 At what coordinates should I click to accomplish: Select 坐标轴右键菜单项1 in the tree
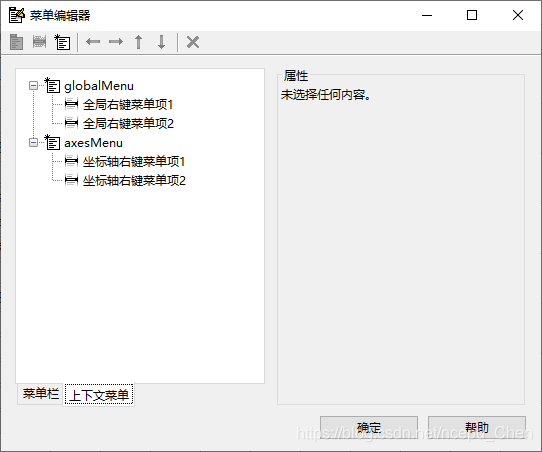point(134,161)
